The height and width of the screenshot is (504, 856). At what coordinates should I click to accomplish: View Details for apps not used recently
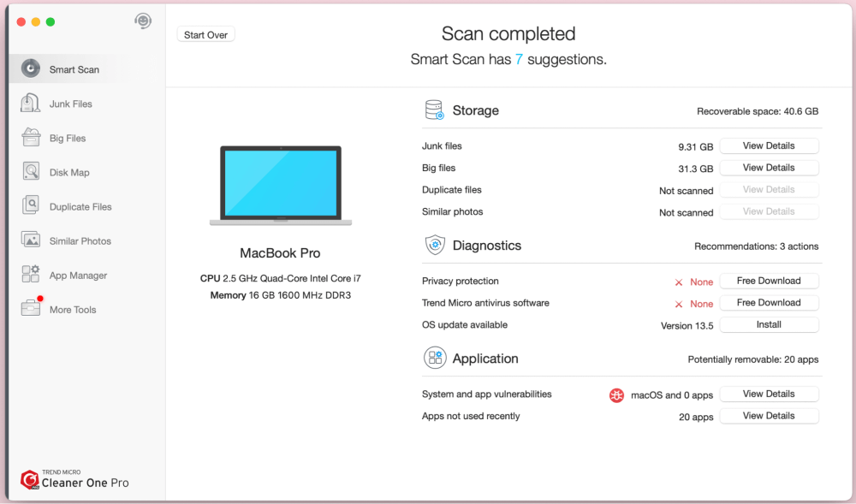click(x=769, y=415)
